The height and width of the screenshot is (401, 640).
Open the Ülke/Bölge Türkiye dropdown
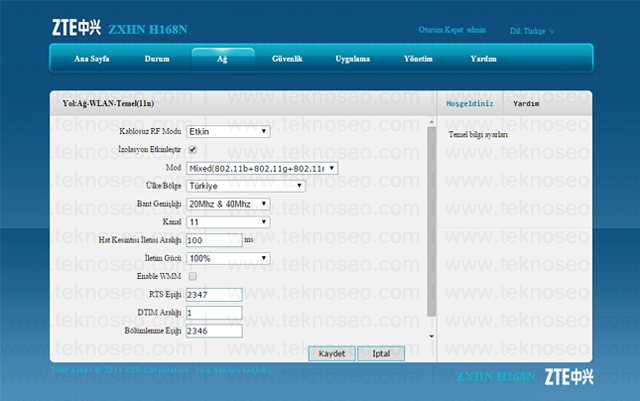point(246,186)
